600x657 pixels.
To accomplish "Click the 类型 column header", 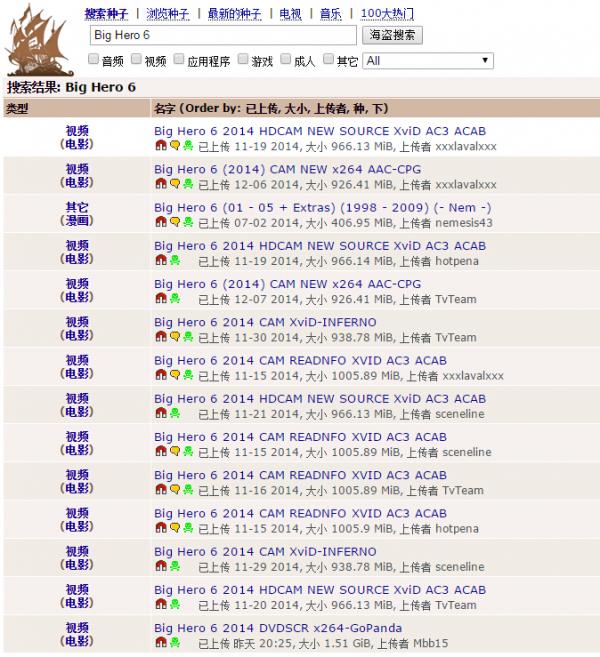I will pyautogui.click(x=17, y=109).
